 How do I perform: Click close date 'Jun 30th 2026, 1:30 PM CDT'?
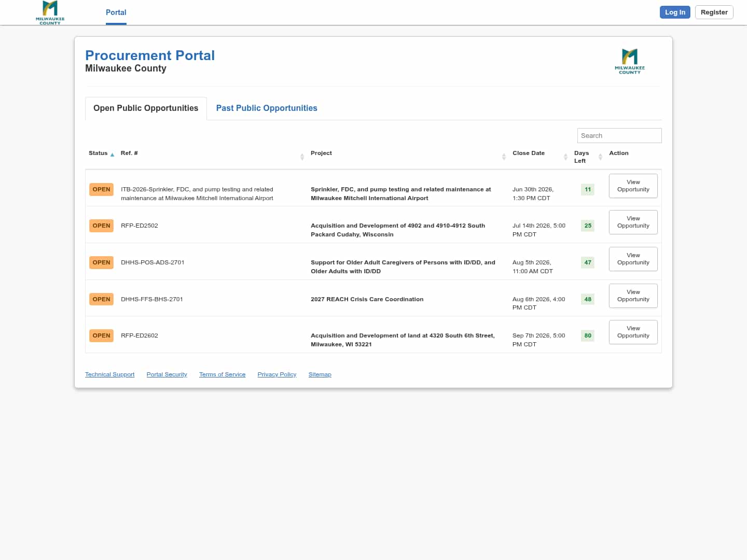point(533,194)
